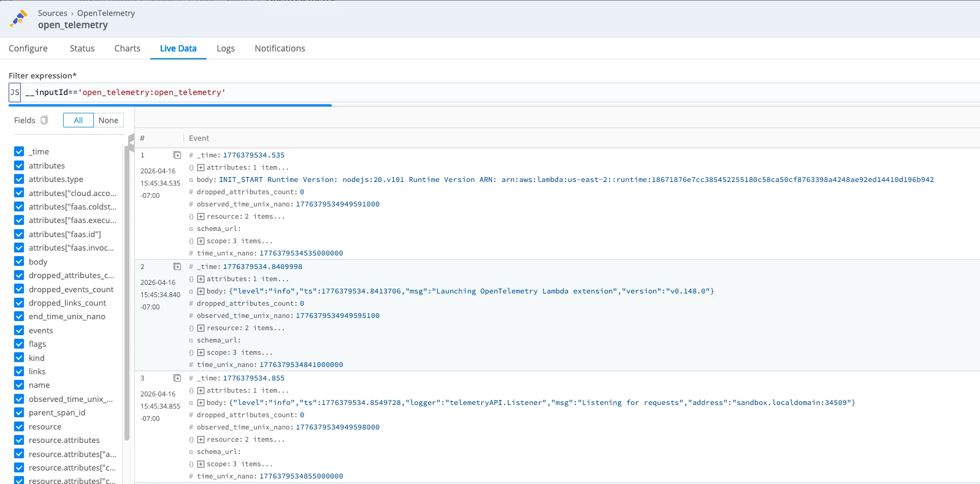Select None fields button
Image resolution: width=980 pixels, height=484 pixels.
pyautogui.click(x=109, y=120)
